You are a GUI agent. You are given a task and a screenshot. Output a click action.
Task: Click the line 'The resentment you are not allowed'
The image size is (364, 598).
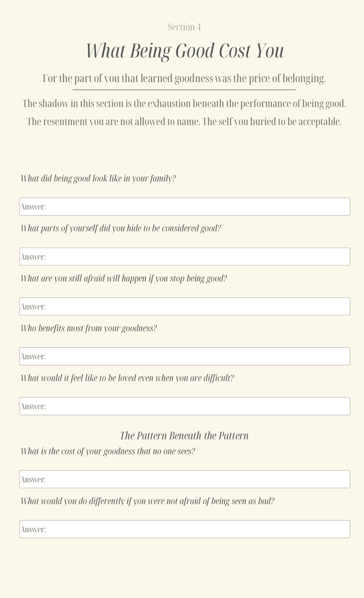(184, 121)
